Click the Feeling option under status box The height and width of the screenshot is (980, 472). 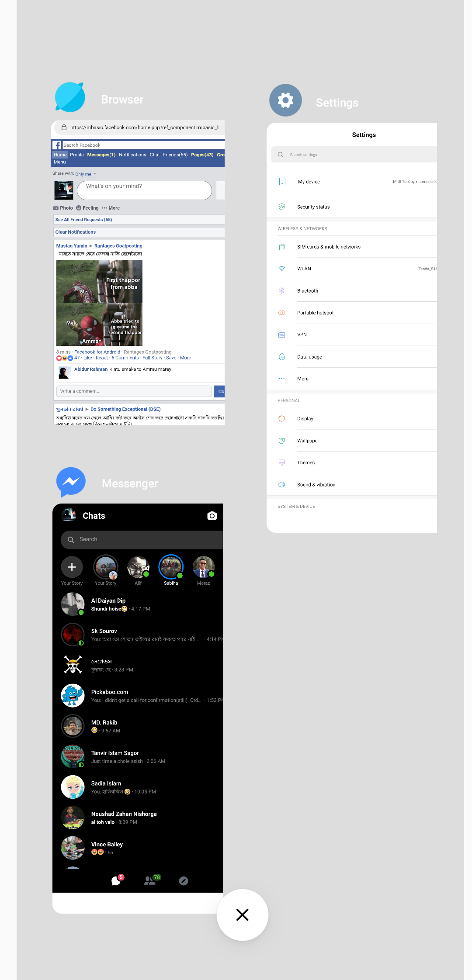(87, 208)
